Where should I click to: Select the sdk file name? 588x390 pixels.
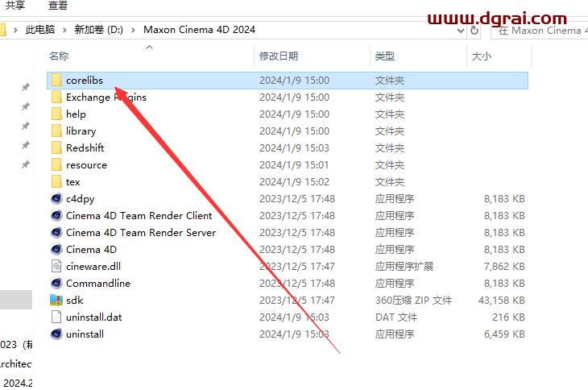[x=75, y=300]
